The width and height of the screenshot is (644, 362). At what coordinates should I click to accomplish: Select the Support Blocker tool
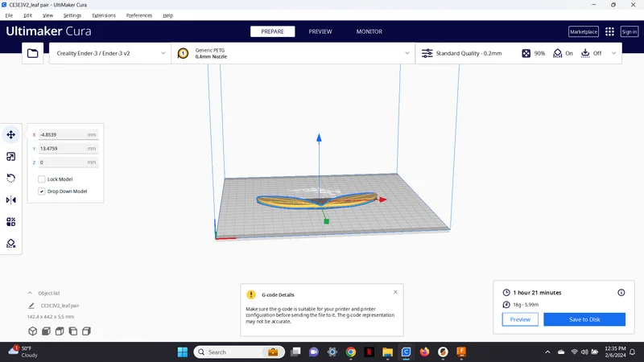11,244
